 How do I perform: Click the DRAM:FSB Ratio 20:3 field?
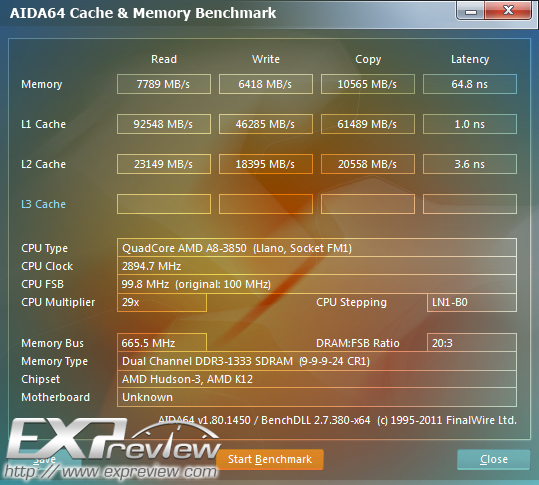point(472,343)
